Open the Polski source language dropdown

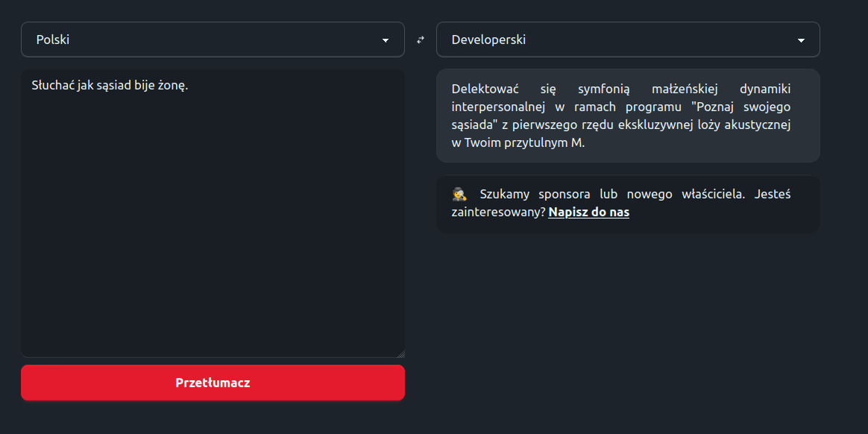213,40
